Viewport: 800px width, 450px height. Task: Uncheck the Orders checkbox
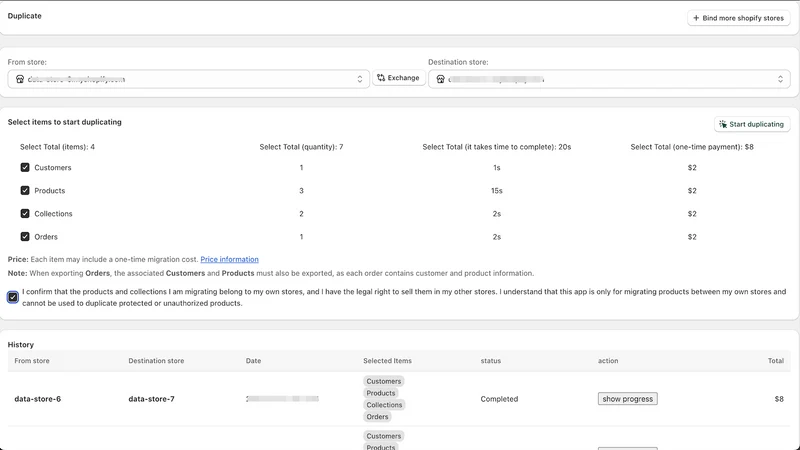24,236
